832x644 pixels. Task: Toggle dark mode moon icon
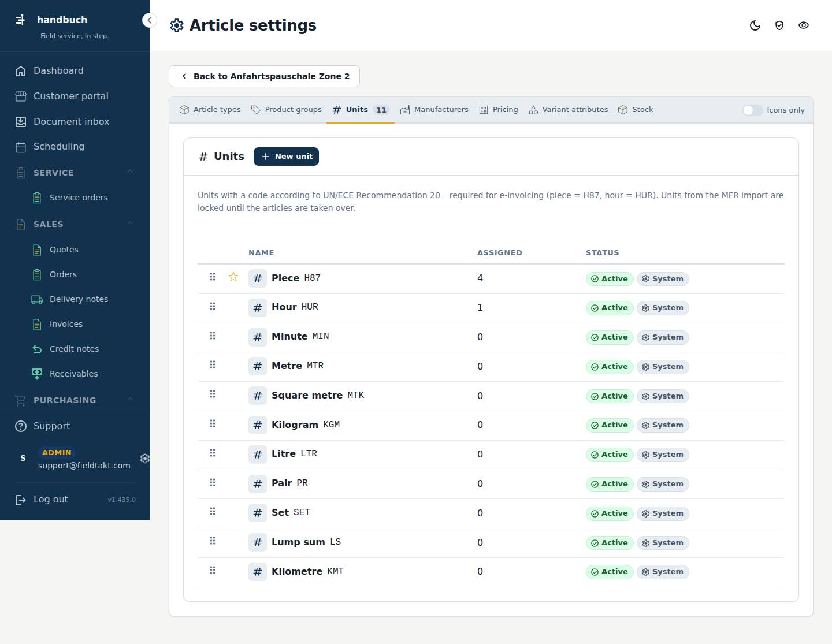pyautogui.click(x=755, y=25)
